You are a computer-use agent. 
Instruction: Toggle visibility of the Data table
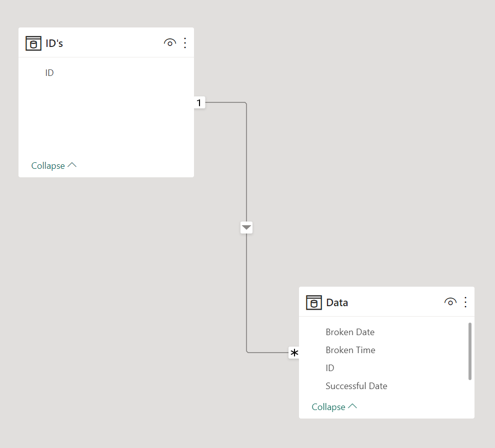click(x=450, y=302)
